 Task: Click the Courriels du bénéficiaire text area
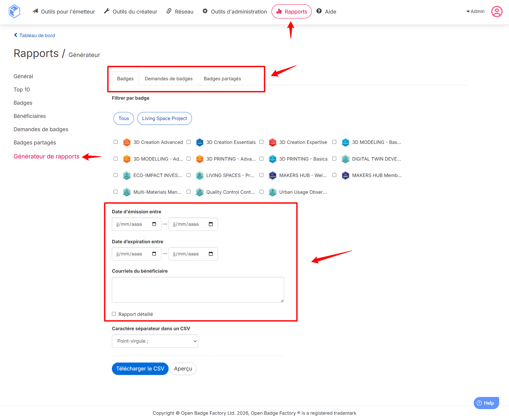coord(198,290)
